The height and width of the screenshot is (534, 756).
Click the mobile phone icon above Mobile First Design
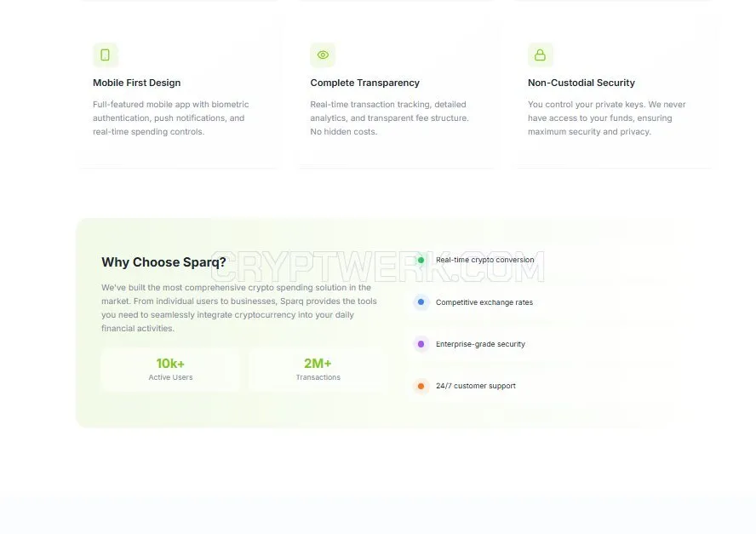tap(105, 55)
